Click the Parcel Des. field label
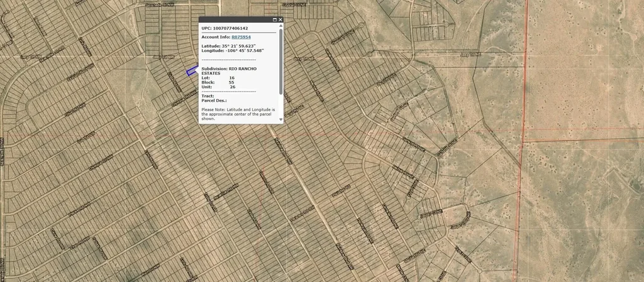 (214, 100)
